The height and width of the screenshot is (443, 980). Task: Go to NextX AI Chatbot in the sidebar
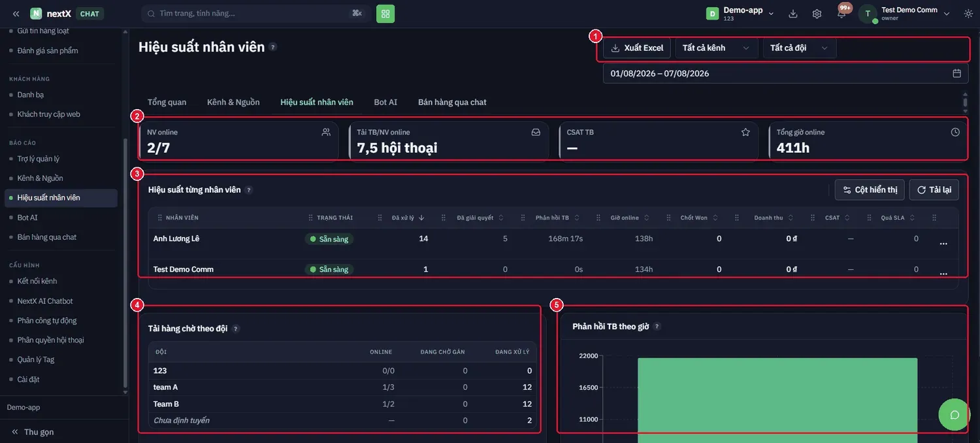pyautogui.click(x=45, y=301)
